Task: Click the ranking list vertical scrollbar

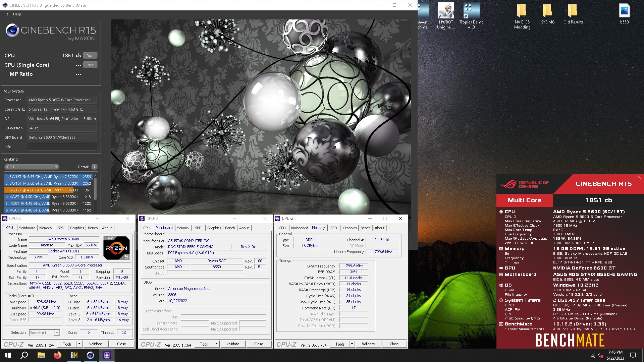Action: click(95, 189)
